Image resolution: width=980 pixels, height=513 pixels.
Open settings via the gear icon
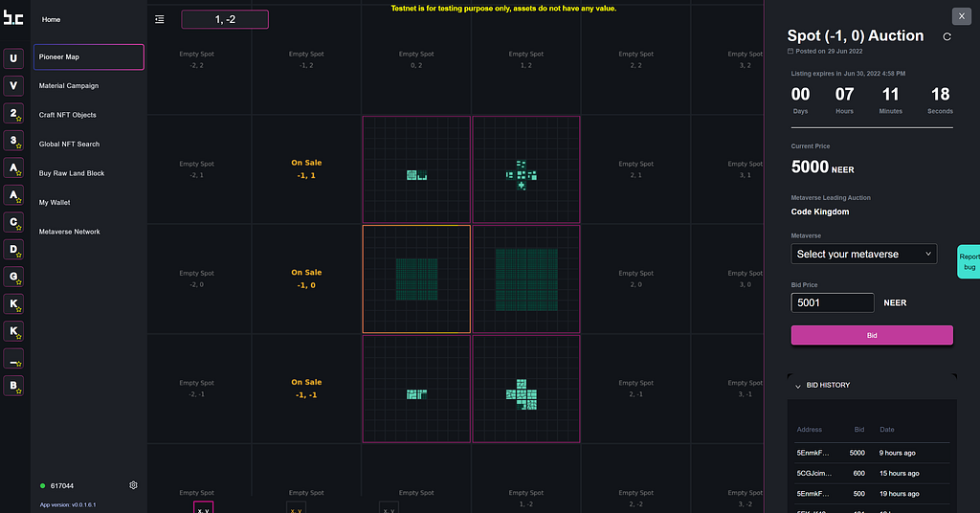click(133, 485)
